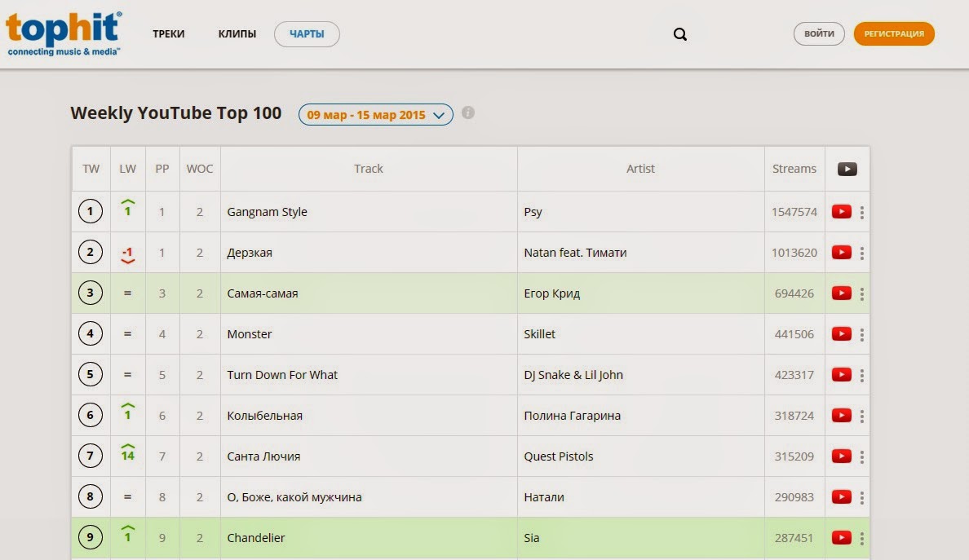Open the Sia artist link
Screen dimensions: 969x560
pos(532,538)
